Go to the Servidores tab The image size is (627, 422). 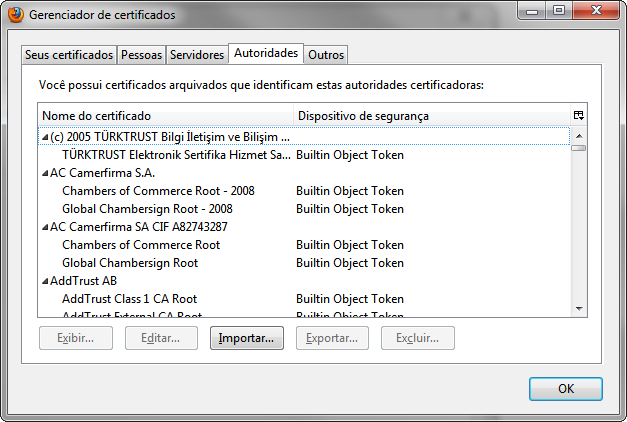197,55
